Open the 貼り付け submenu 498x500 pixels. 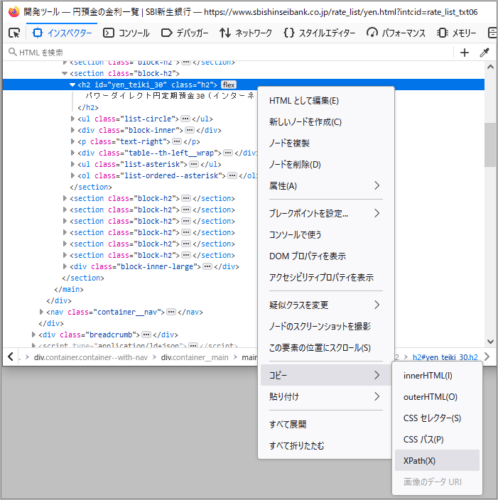pyautogui.click(x=326, y=397)
